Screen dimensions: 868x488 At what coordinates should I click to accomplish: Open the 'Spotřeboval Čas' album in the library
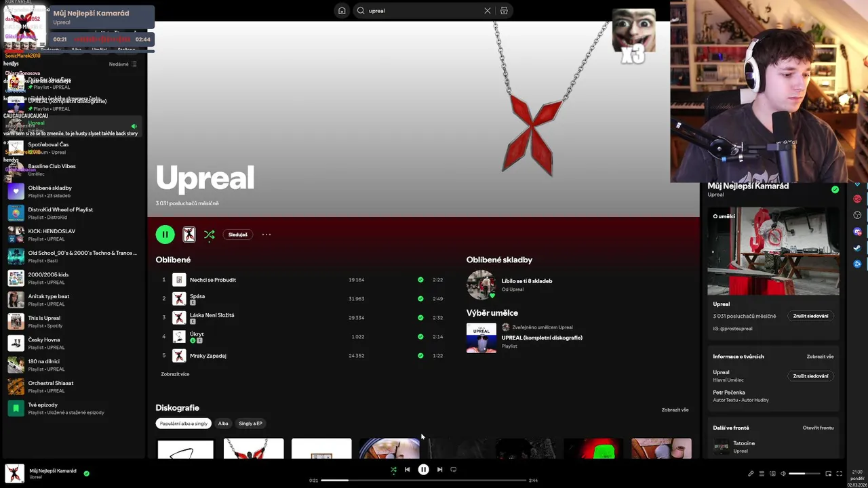(x=73, y=148)
